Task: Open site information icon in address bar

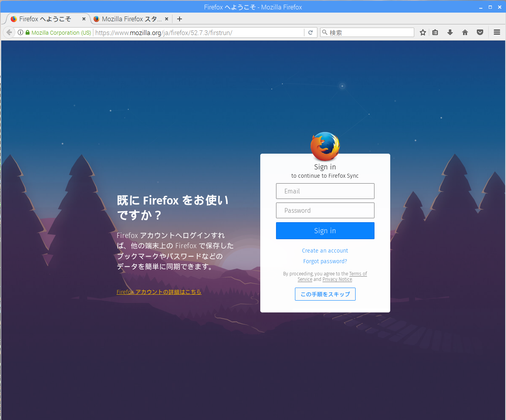Action: 20,32
